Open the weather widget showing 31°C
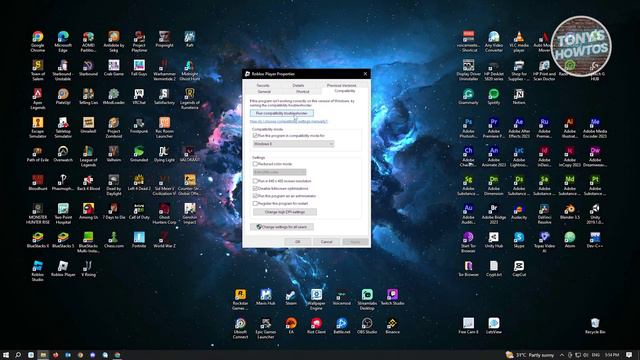This screenshot has width=640, height=360. pos(529,355)
